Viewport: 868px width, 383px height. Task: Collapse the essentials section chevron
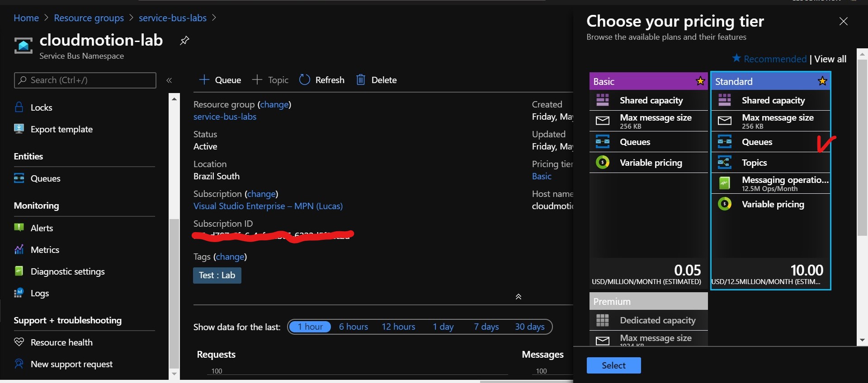[x=519, y=297]
